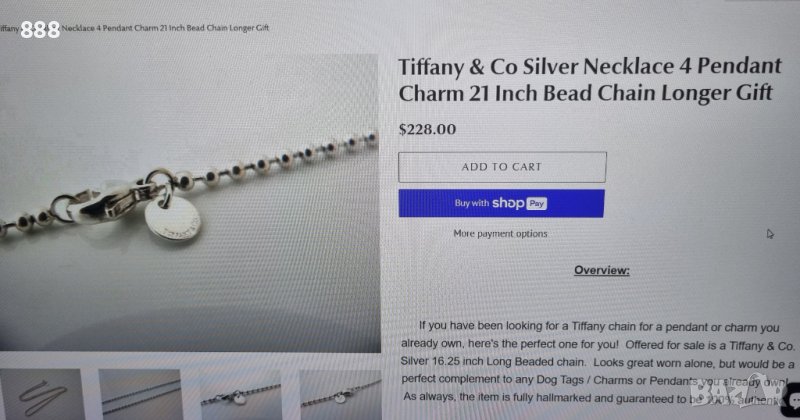Image resolution: width=800 pixels, height=420 pixels.
Task: Click the Add to Cart button
Action: [x=502, y=167]
